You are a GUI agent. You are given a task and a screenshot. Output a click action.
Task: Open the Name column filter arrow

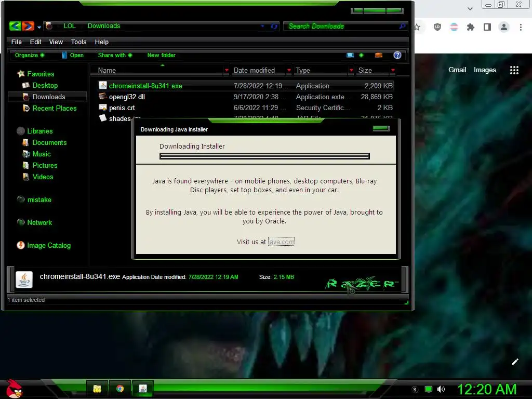[x=227, y=70]
